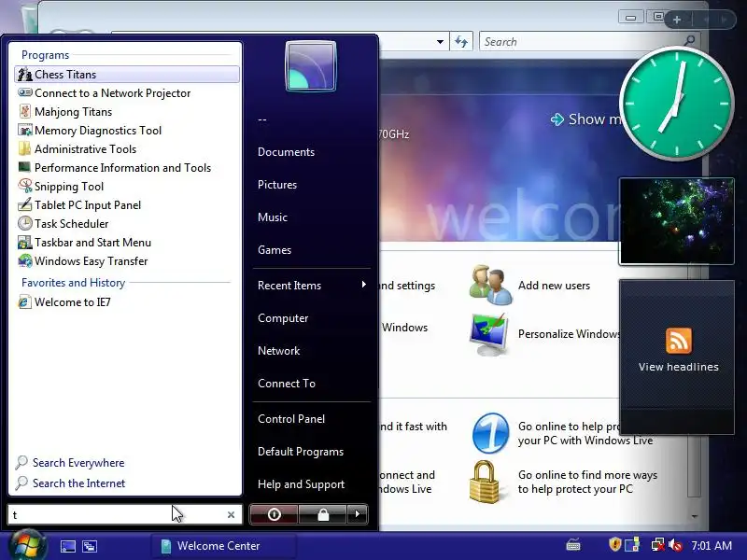
Task: Switch between windows Quick Launch icon
Action: 90,546
